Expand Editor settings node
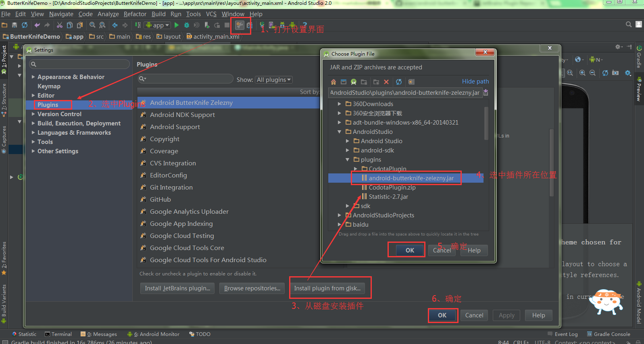 coord(33,96)
